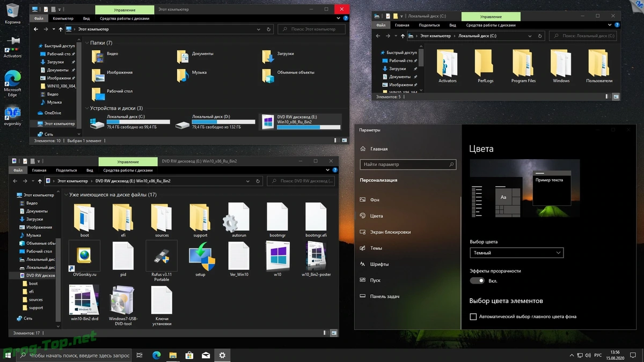644x362 pixels.
Task: Open the PerfLogs folder on drive C:
Action: coord(485,66)
